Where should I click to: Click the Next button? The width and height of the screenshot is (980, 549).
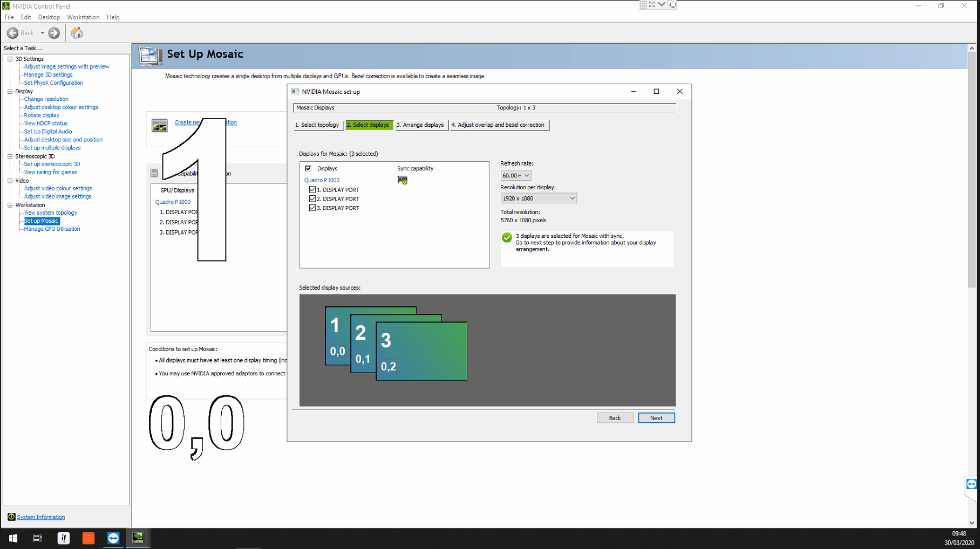click(656, 418)
